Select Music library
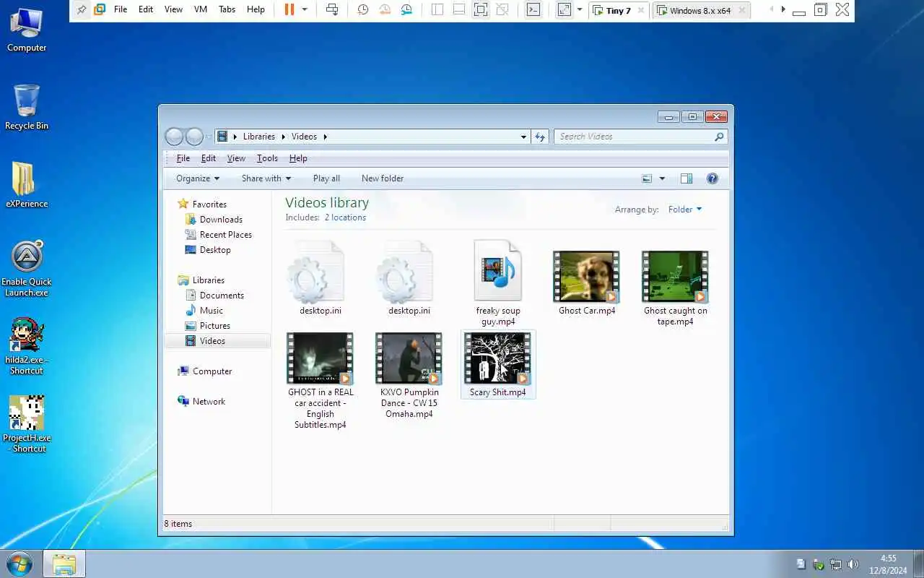 [x=212, y=311]
